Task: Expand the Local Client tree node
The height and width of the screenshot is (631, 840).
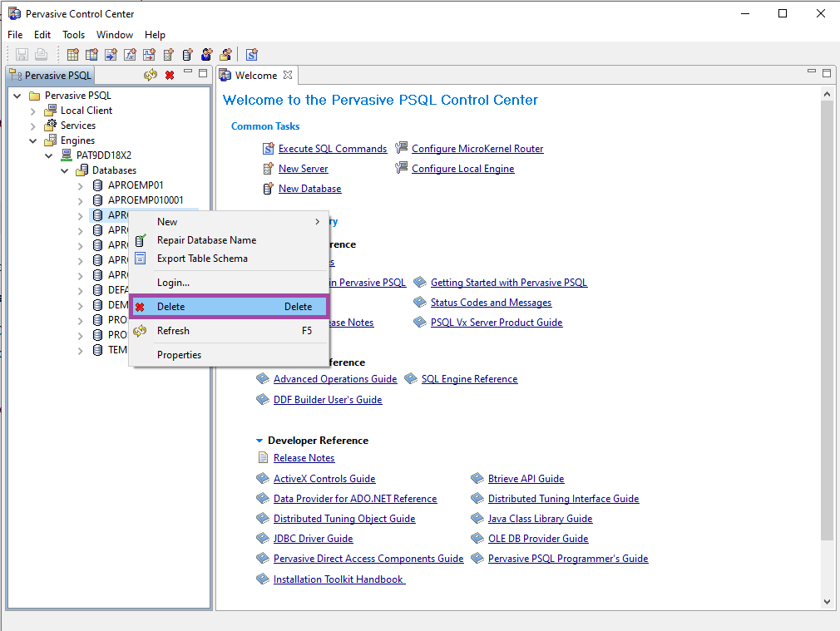Action: tap(33, 111)
